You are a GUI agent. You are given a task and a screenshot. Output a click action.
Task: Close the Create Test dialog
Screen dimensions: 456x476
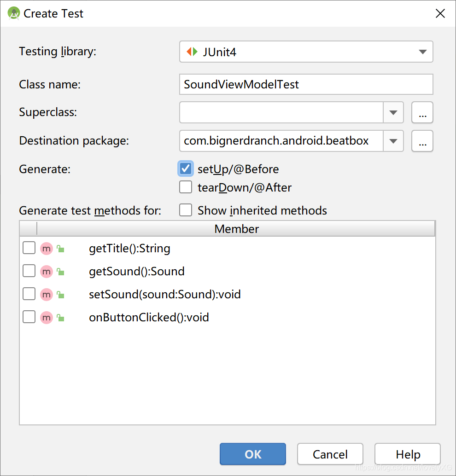(x=440, y=13)
